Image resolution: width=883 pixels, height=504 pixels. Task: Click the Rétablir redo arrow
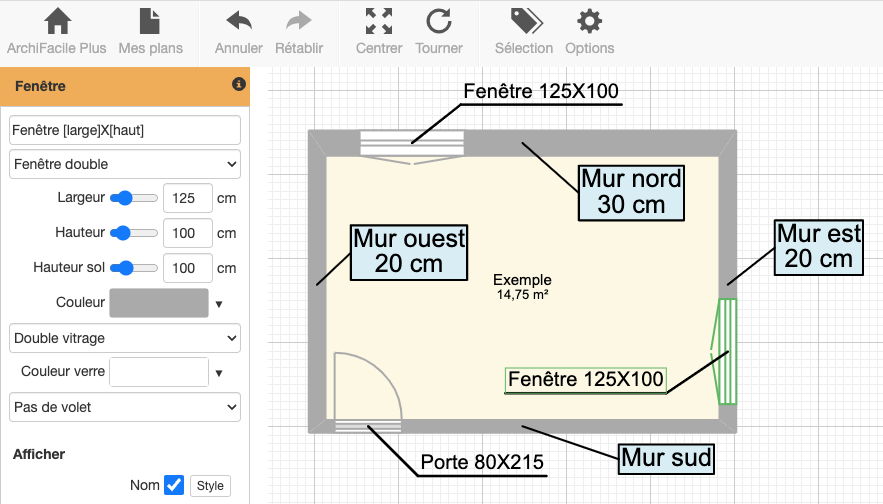[x=299, y=22]
